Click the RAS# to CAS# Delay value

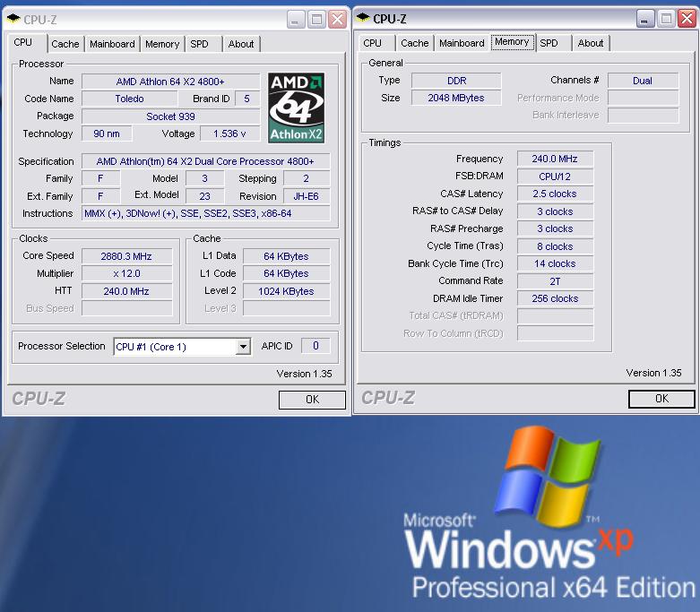[555, 211]
